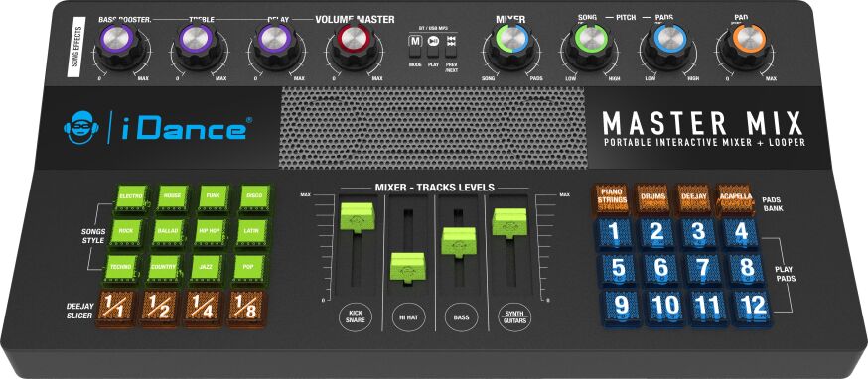This screenshot has width=868, height=379.
Task: Hit play pad 3
Action: click(698, 233)
